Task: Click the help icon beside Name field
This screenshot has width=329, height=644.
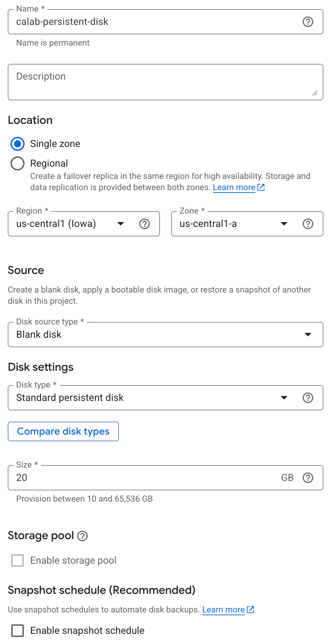Action: 308,22
